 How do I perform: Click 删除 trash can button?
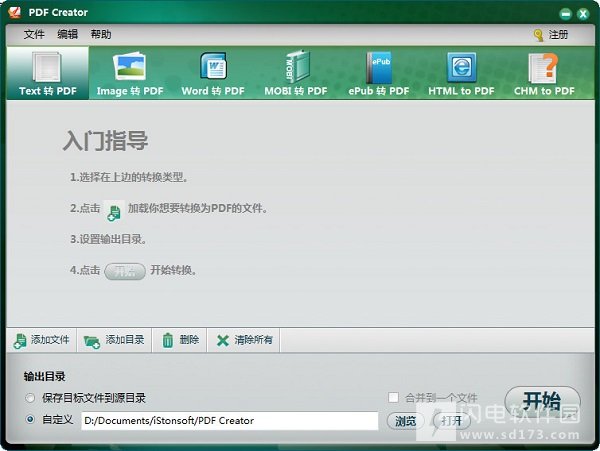[x=180, y=340]
